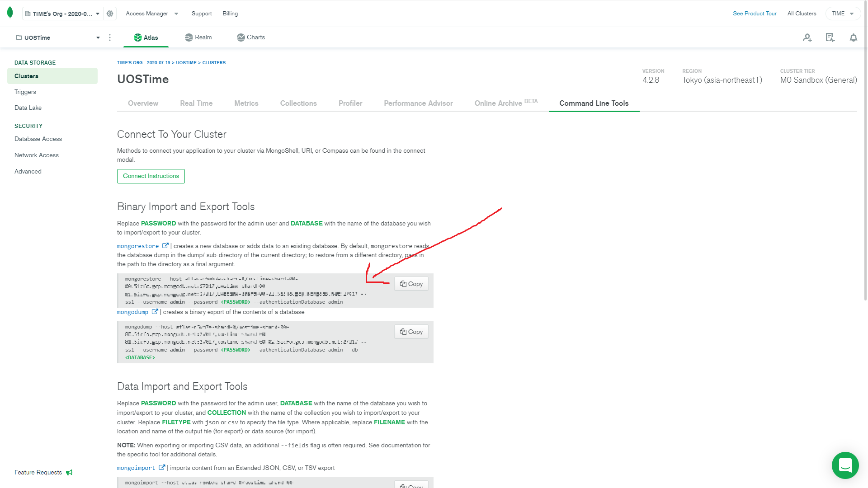Screen dimensions: 868x488
Task: Open the TIME user account menu
Action: click(x=842, y=14)
